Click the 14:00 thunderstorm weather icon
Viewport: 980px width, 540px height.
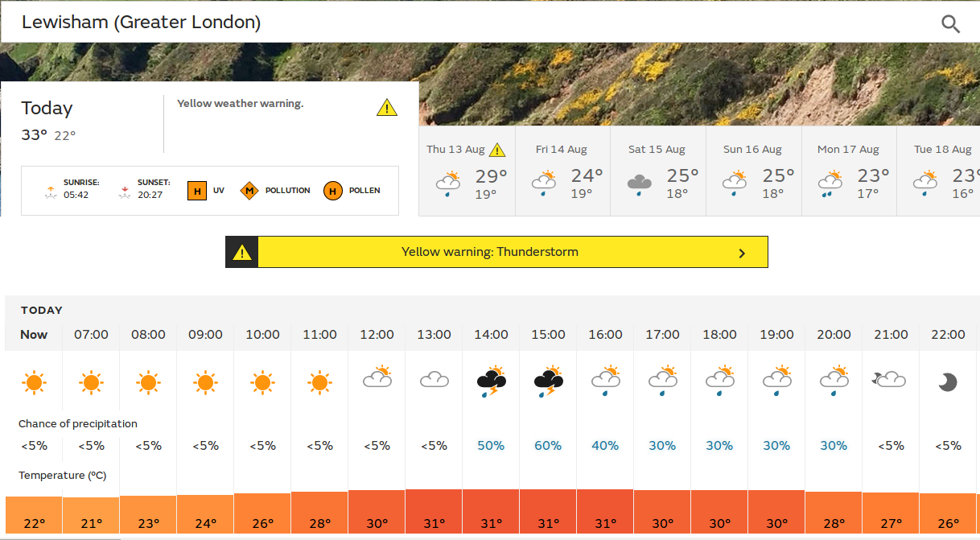point(491,381)
